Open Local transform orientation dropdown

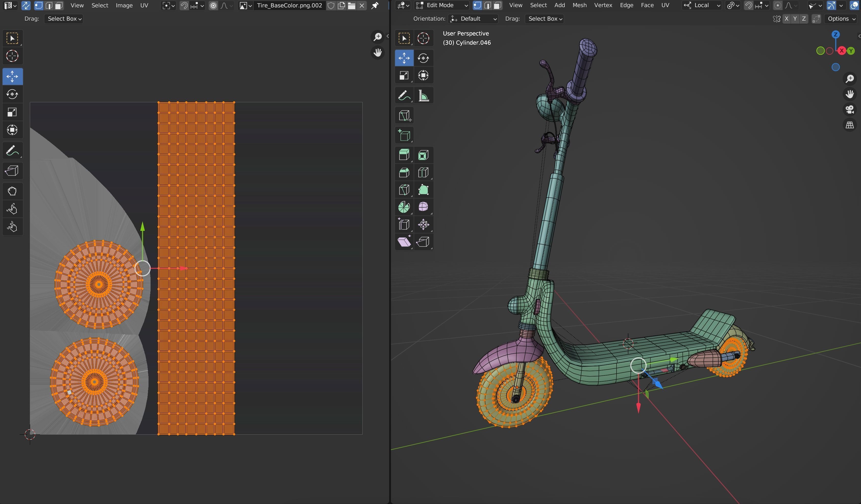tap(702, 5)
